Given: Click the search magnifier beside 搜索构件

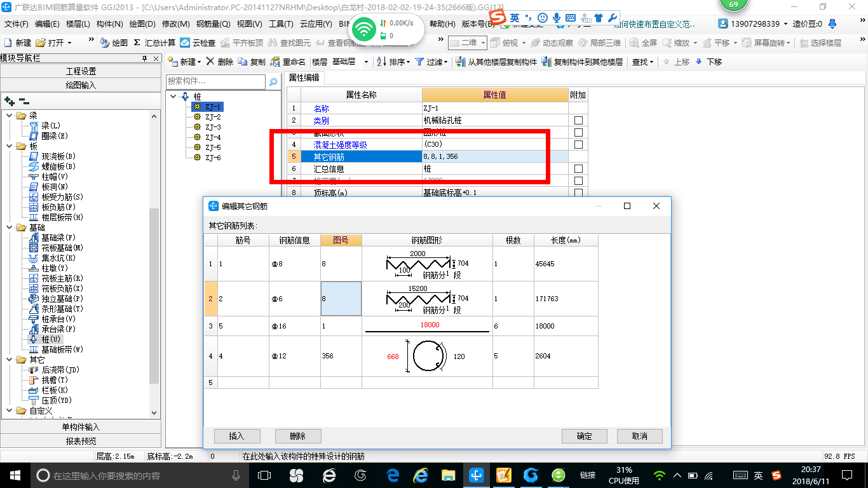Looking at the screenshot, I should click(x=273, y=82).
